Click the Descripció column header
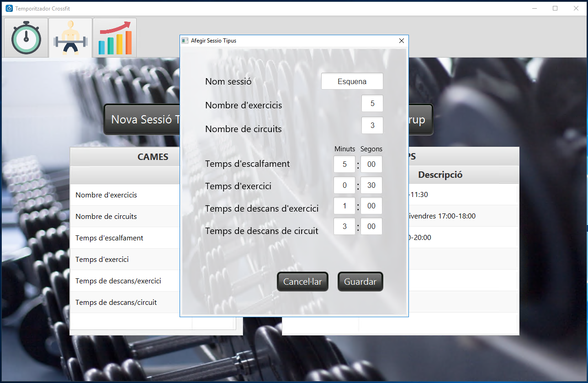 [x=440, y=175]
